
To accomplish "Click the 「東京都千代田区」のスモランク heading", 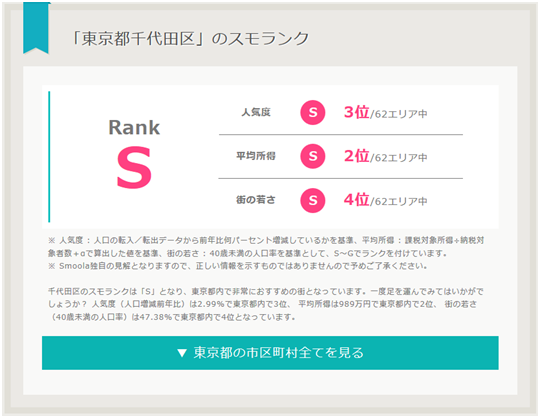I will [189, 38].
